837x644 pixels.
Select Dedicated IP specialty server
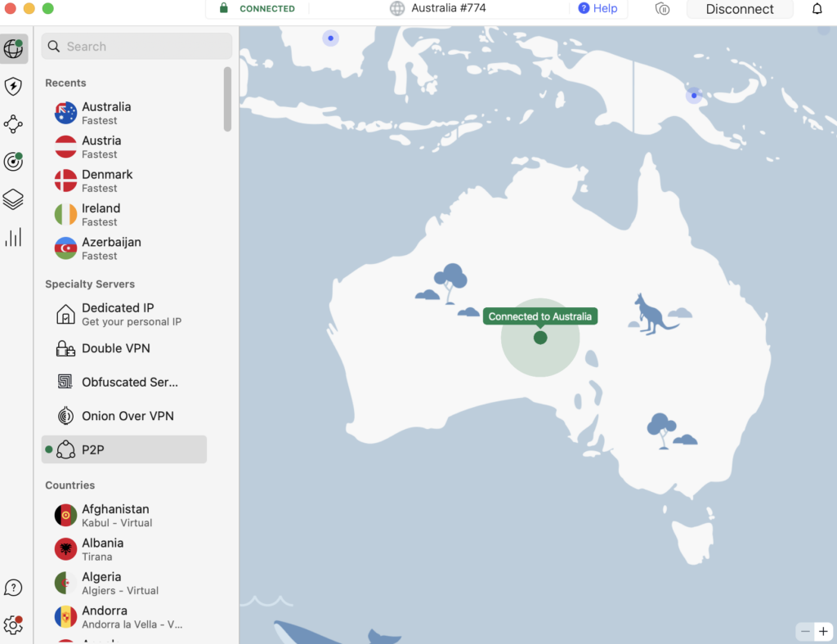click(x=124, y=315)
